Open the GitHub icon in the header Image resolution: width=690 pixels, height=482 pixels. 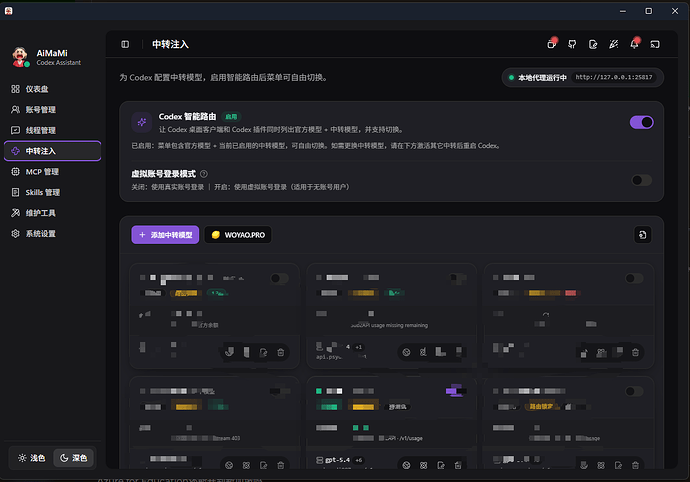572,44
